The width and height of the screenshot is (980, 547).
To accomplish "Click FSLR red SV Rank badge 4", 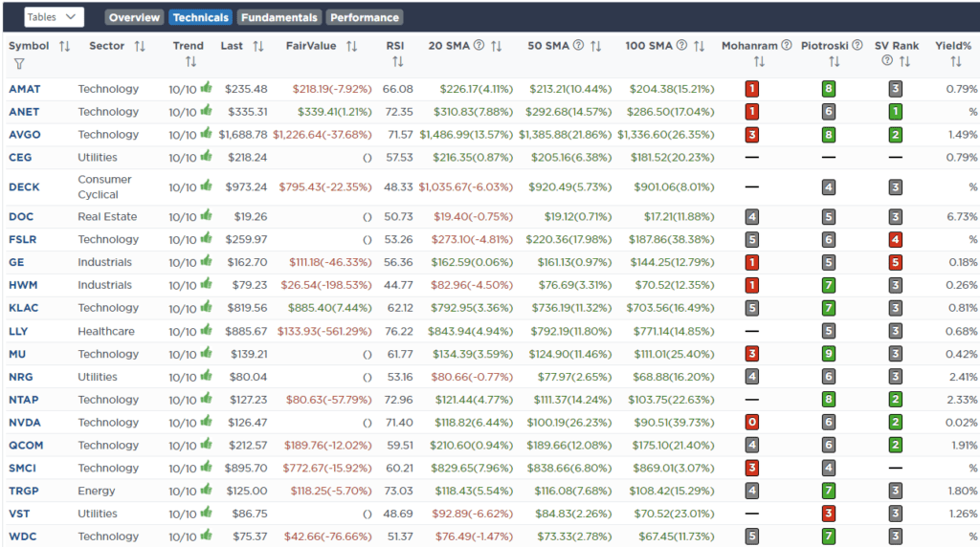I will pos(896,239).
